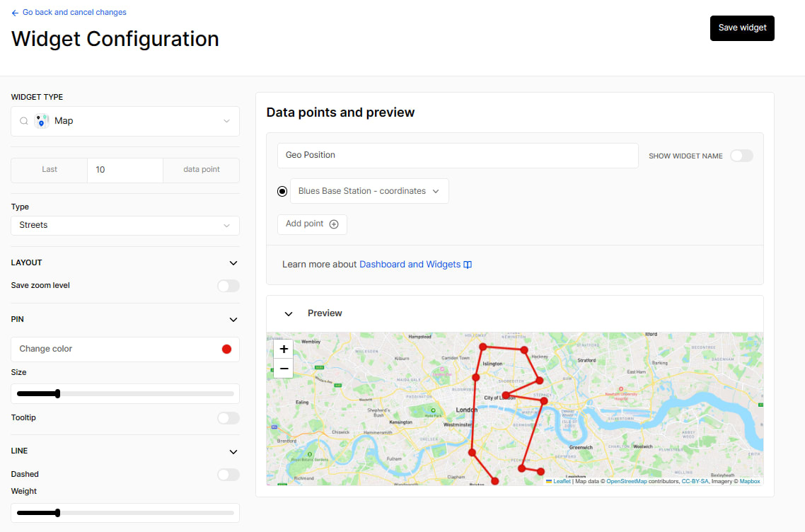
Task: Click Save widget button
Action: pos(742,28)
